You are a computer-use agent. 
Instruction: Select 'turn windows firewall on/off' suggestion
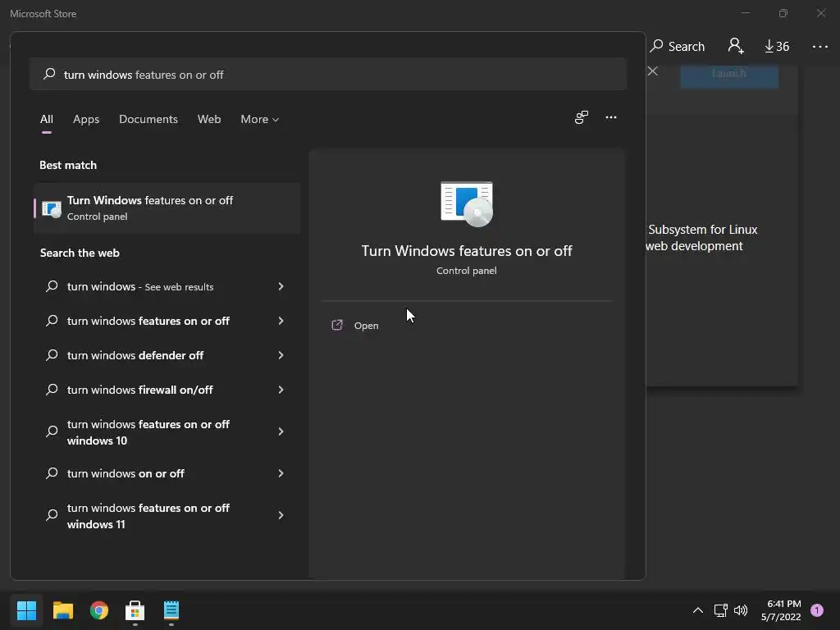(x=139, y=390)
